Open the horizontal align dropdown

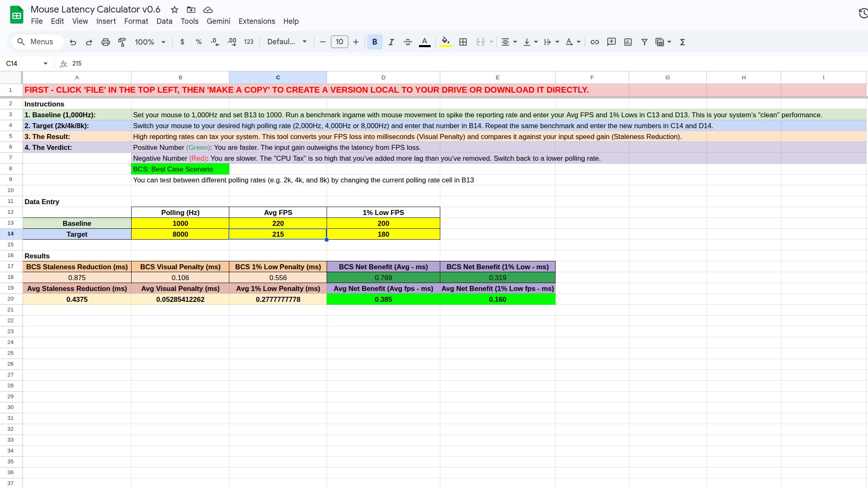pos(509,42)
